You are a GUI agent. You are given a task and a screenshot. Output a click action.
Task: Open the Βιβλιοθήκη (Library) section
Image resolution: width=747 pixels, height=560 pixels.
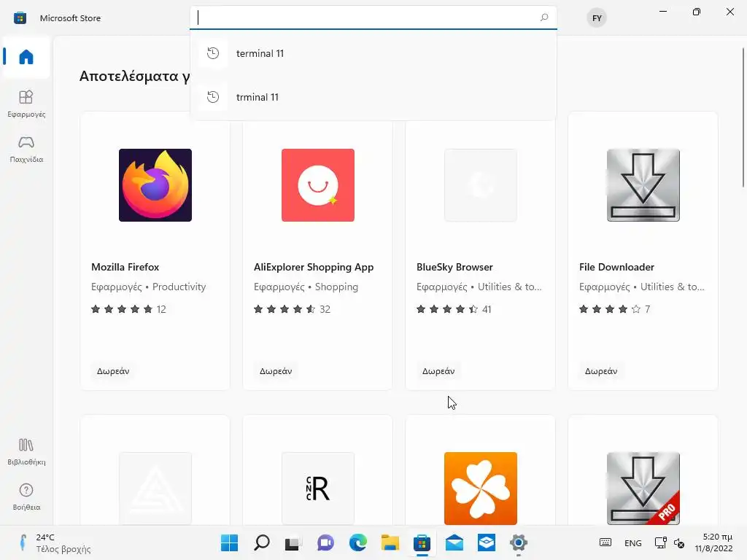click(x=26, y=451)
